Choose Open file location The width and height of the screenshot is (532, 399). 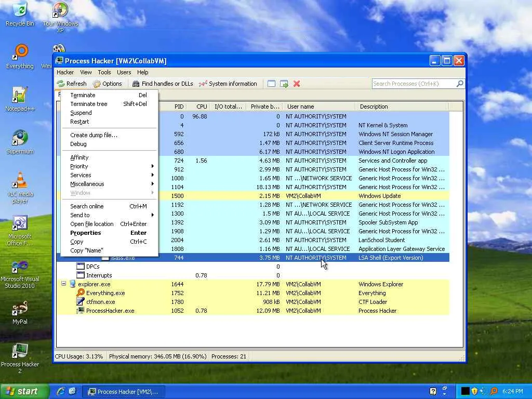click(109, 224)
